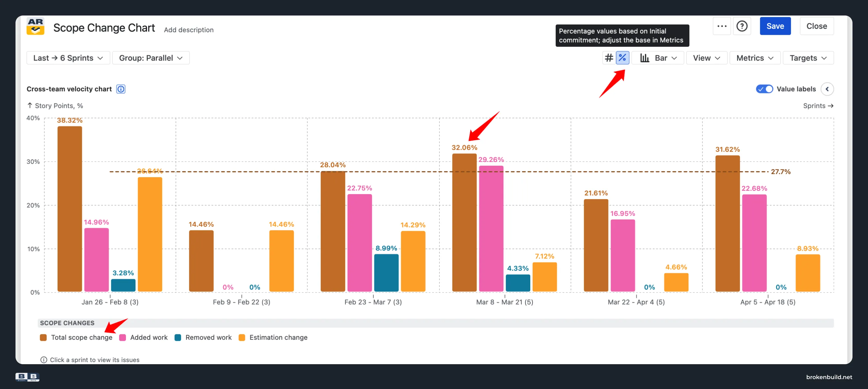The height and width of the screenshot is (389, 868).
Task: Switch to percentage (%) values
Action: (x=622, y=58)
